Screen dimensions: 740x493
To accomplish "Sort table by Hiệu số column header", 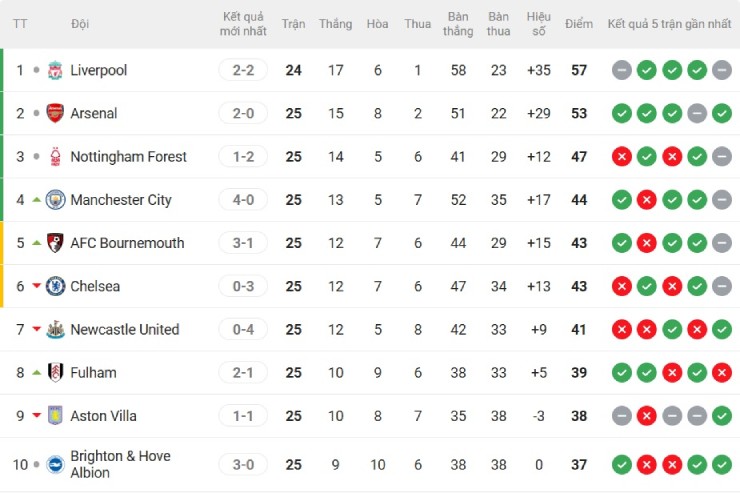I will tap(539, 23).
